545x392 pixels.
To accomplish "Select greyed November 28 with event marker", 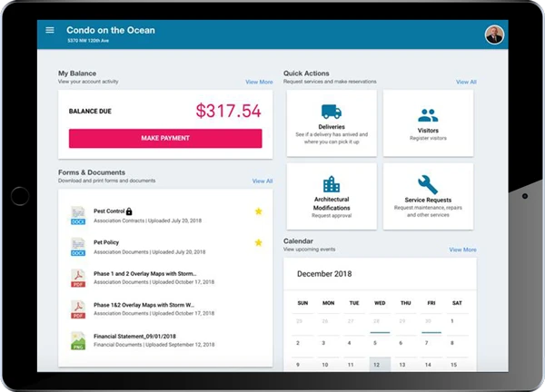I will [x=376, y=321].
